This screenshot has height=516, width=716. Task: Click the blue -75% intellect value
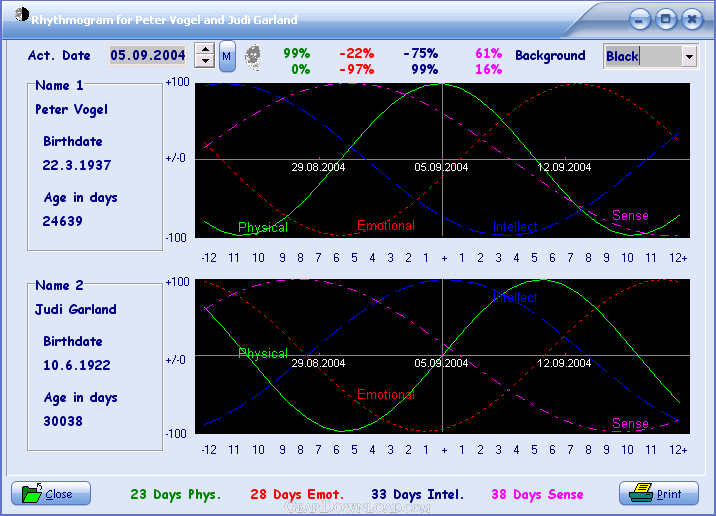coord(421,53)
